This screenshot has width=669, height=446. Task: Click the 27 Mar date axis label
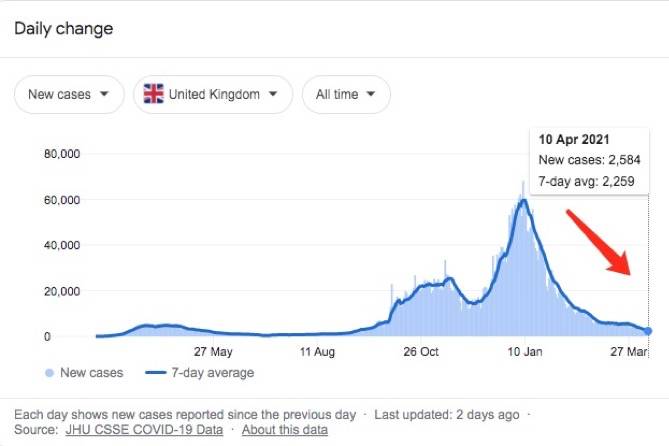[x=629, y=352]
